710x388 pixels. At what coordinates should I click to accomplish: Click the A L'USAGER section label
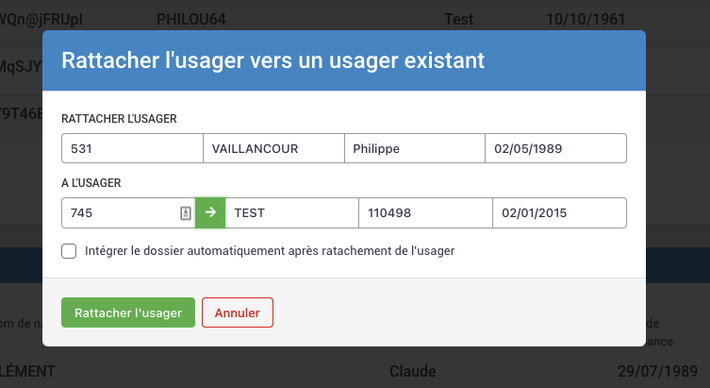click(91, 183)
